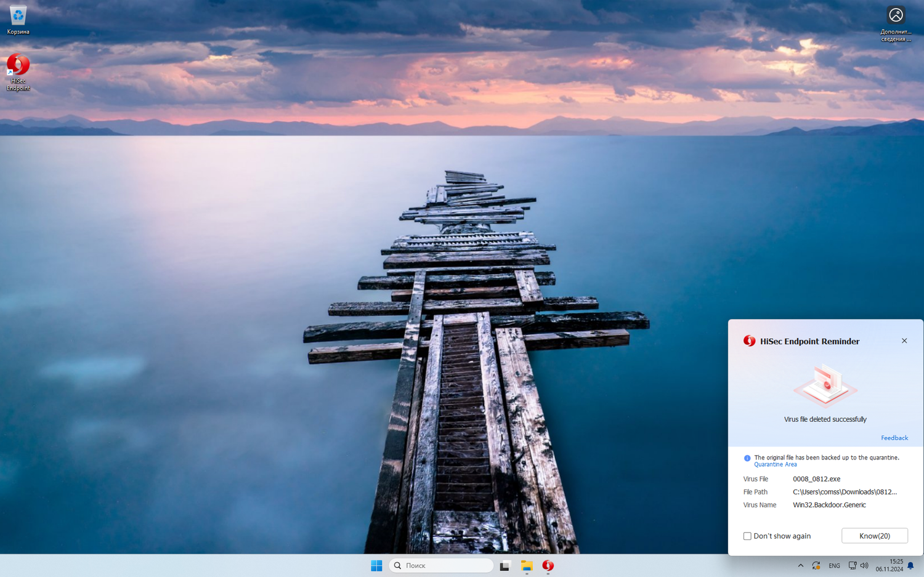Screen dimensions: 924x577
Task: Launch File Explorer from the taskbar
Action: (x=527, y=565)
